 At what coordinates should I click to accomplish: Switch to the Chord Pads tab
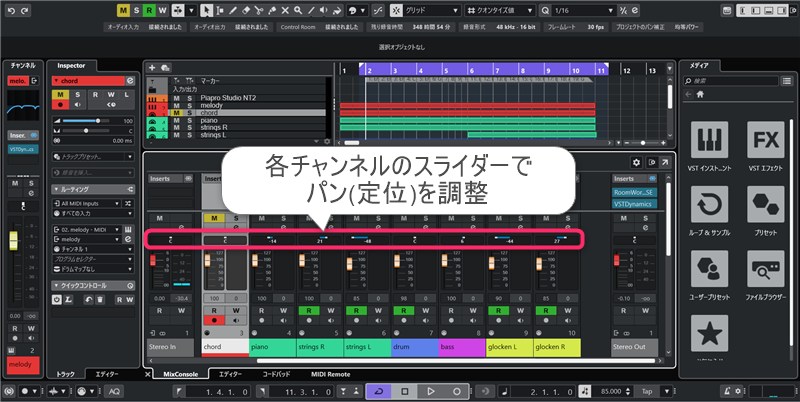coord(277,374)
